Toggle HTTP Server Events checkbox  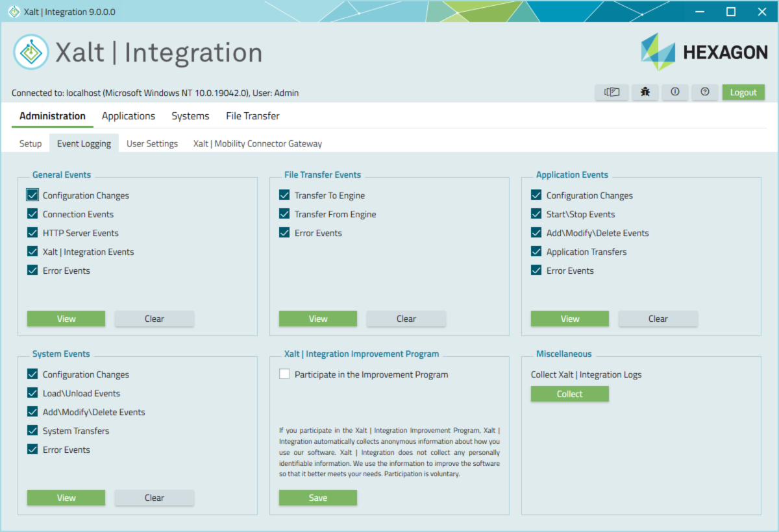coord(32,232)
